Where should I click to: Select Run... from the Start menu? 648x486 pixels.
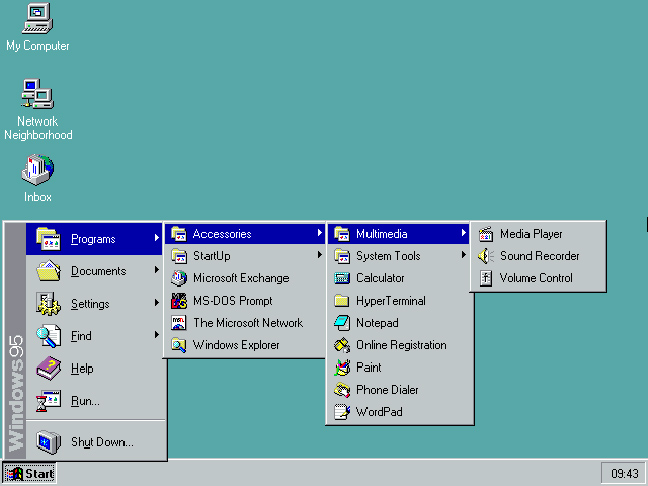pyautogui.click(x=84, y=401)
